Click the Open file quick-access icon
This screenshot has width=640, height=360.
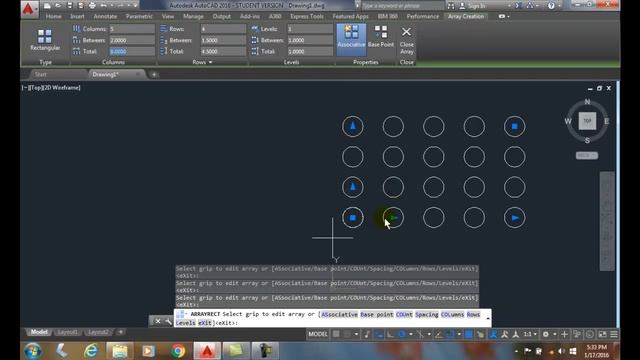click(x=58, y=6)
